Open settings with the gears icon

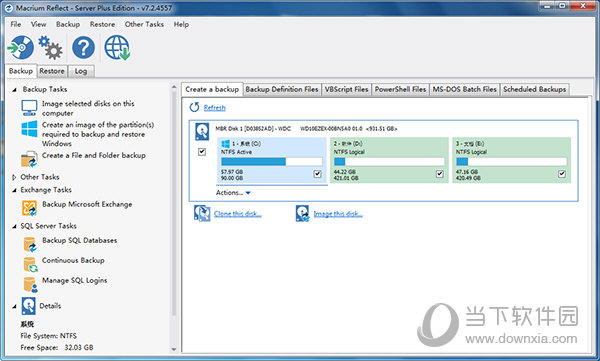coord(51,48)
